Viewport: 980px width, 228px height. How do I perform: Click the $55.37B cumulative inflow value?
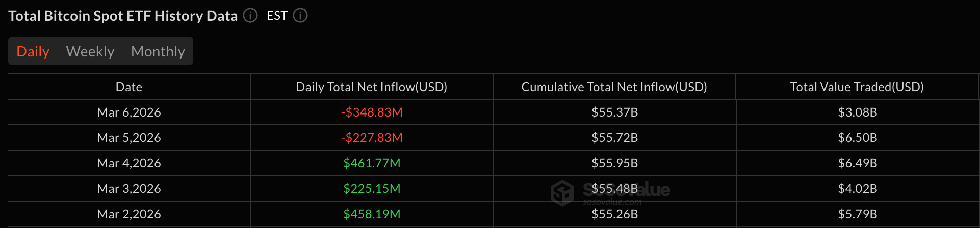[614, 112]
